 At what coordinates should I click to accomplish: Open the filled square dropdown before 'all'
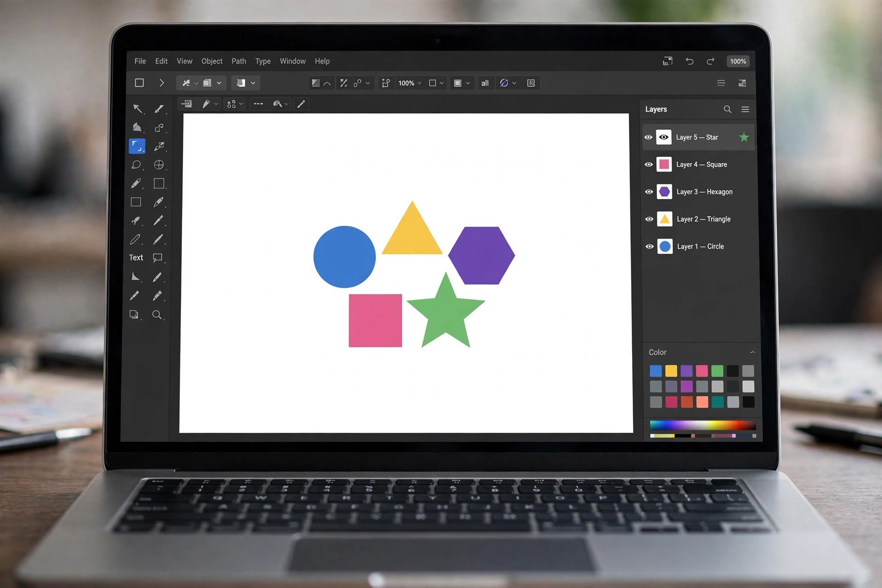pyautogui.click(x=468, y=83)
